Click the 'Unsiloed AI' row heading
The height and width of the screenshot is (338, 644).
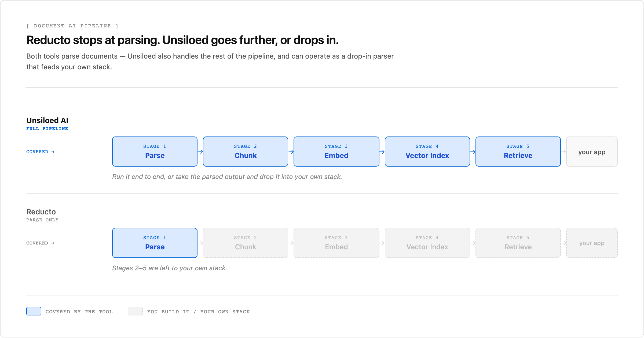point(47,120)
